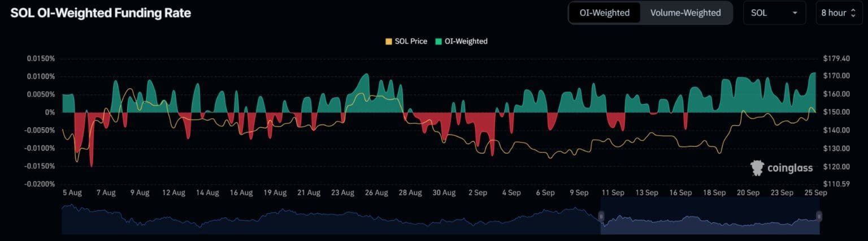Click the SOL OI-Weighted Funding Rate title
The height and width of the screenshot is (241, 868).
click(x=101, y=13)
